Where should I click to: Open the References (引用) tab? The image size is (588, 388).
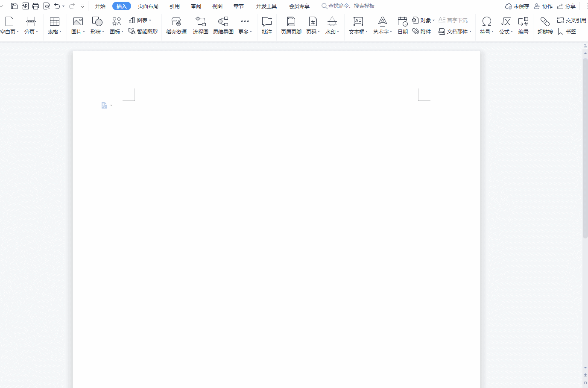click(x=175, y=6)
